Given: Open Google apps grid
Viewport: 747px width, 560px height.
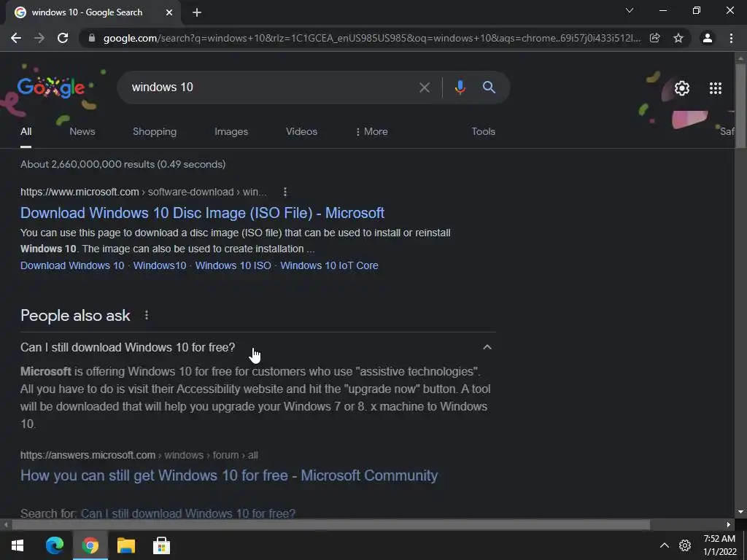Looking at the screenshot, I should (716, 88).
